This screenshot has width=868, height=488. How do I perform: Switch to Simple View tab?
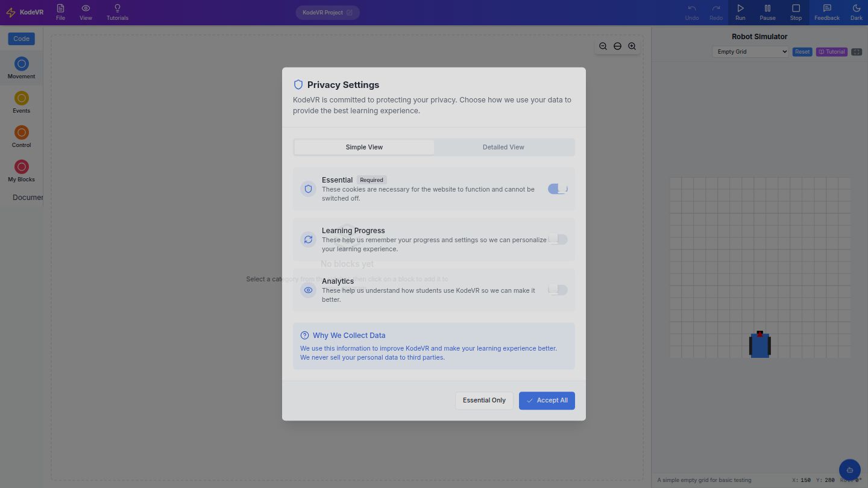364,147
